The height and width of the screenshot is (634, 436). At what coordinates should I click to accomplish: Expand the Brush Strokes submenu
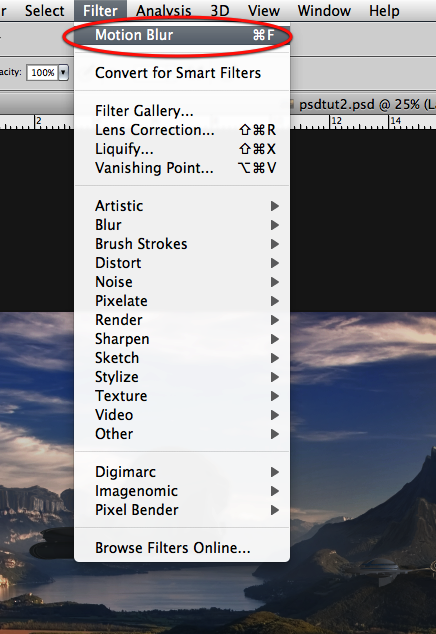(182, 244)
